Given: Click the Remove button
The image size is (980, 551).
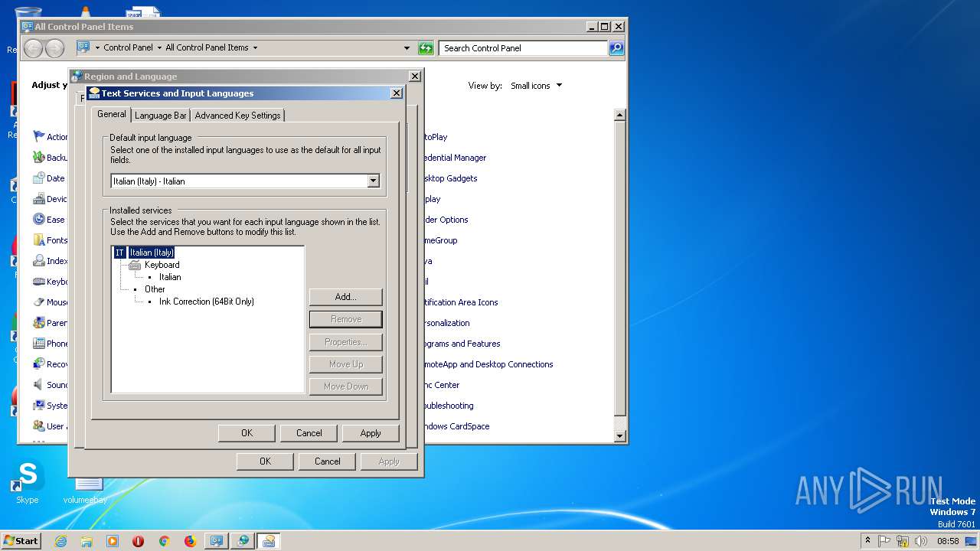Looking at the screenshot, I should coord(346,319).
